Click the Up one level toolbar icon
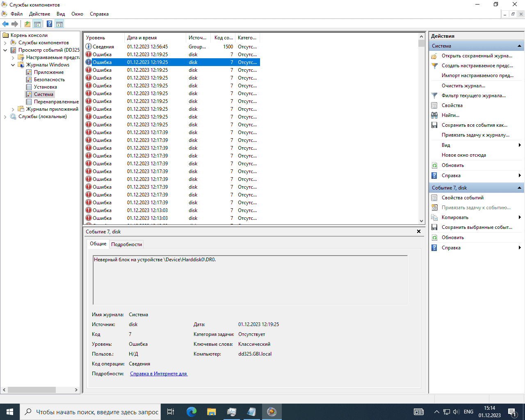 coord(27,24)
